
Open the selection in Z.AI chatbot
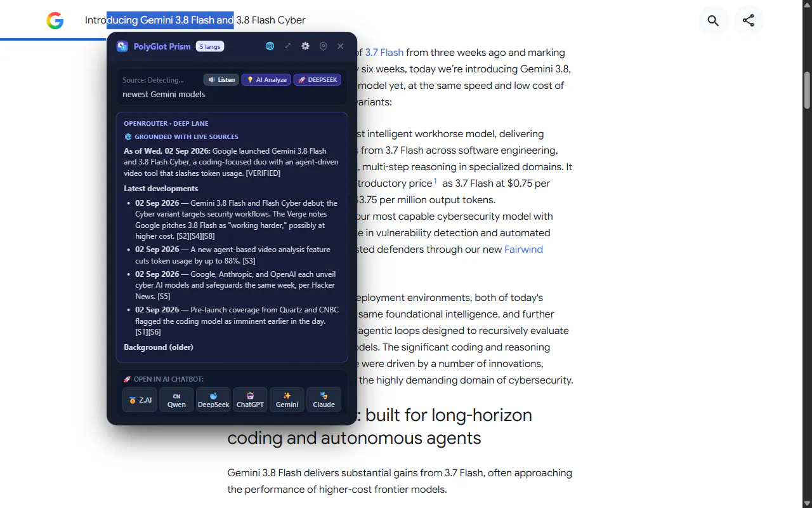click(x=140, y=400)
